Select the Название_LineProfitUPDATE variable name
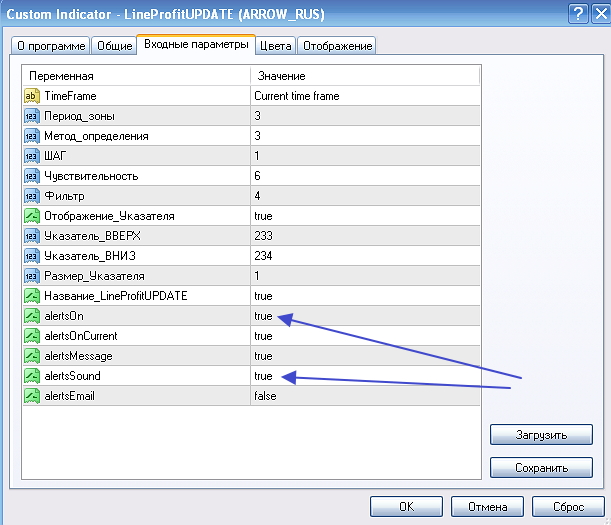The height and width of the screenshot is (525, 611). click(116, 296)
